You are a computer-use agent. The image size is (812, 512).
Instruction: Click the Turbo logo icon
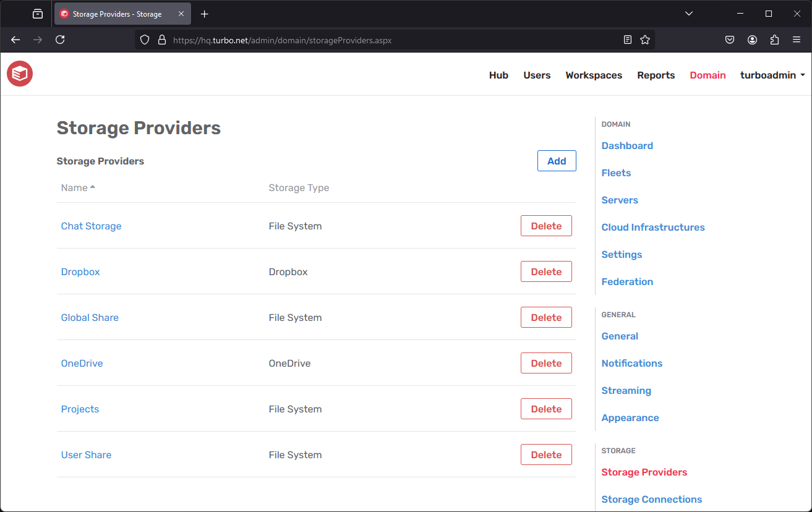[19, 74]
